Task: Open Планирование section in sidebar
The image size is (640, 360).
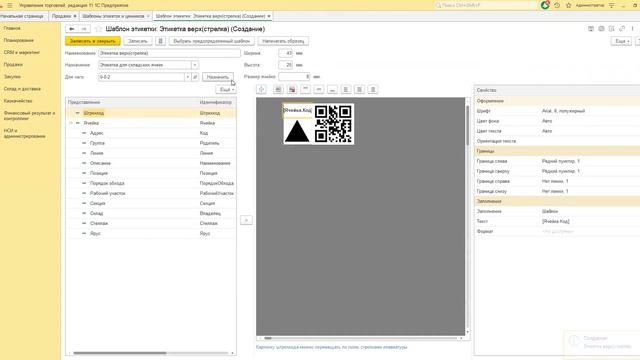Action: click(19, 40)
